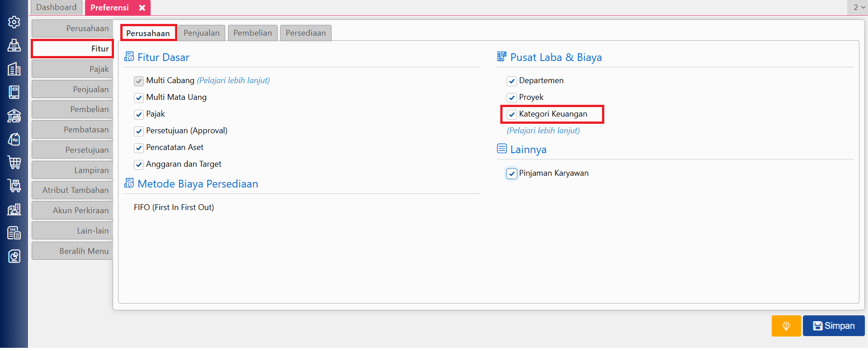
Task: Click the company building sidebar icon
Action: (14, 69)
